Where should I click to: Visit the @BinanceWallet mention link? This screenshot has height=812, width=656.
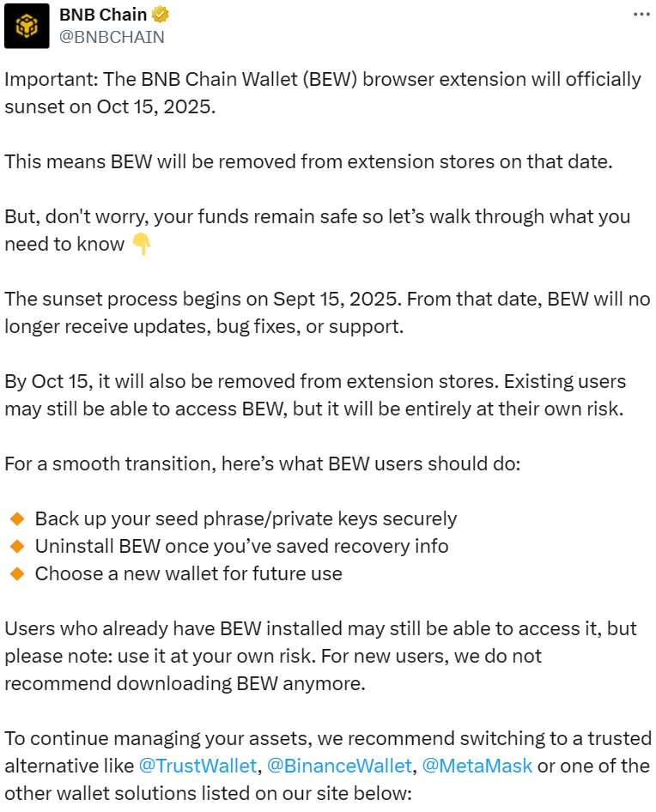(x=339, y=766)
